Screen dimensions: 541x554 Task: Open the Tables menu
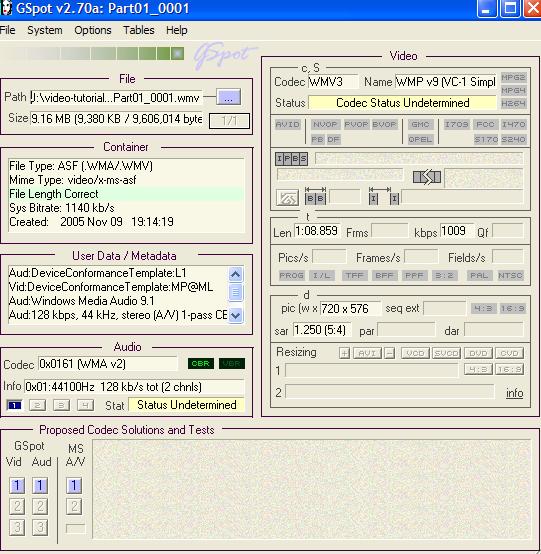(139, 30)
